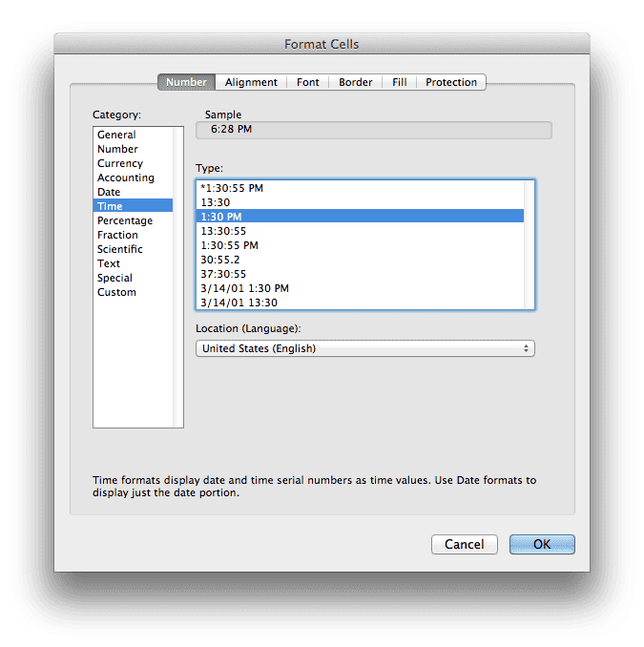
Task: Click the Cancel button
Action: [464, 544]
